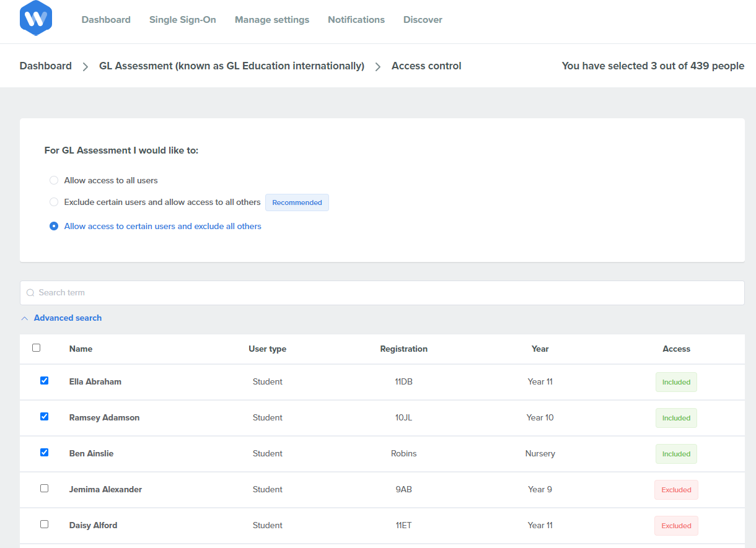
Task: Click the name Ben Ainslie
Action: tap(91, 454)
